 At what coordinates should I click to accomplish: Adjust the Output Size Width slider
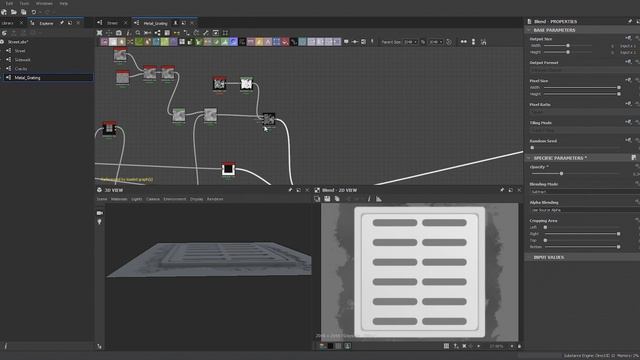pos(568,46)
